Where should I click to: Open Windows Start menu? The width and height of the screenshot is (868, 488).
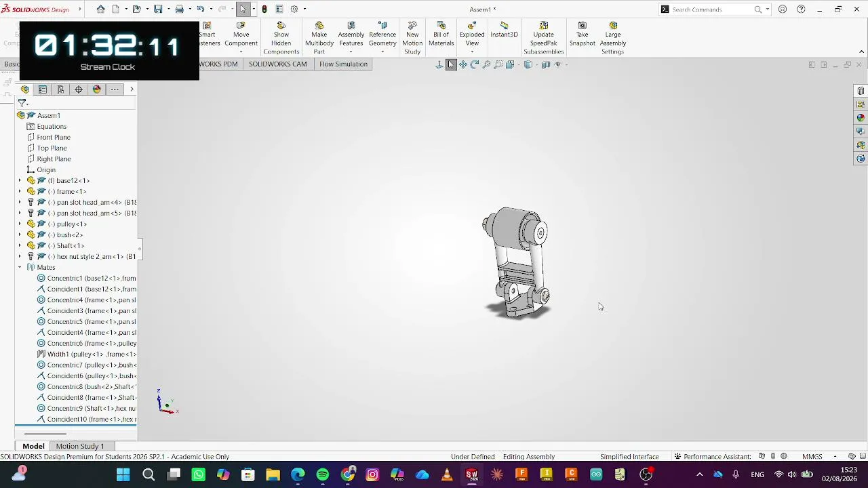123,474
